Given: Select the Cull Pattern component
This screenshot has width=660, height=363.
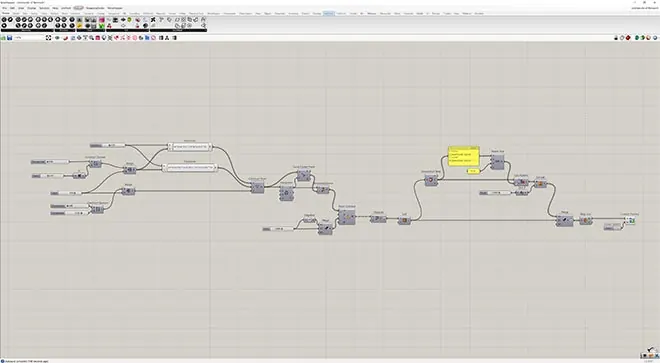Looking at the screenshot, I should (x=521, y=182).
